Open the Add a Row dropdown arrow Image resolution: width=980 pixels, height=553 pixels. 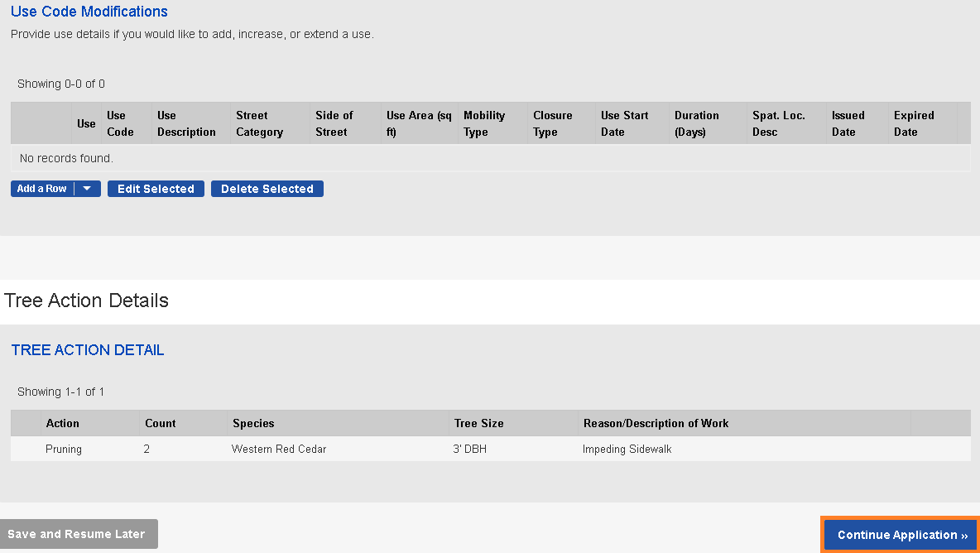(x=88, y=189)
